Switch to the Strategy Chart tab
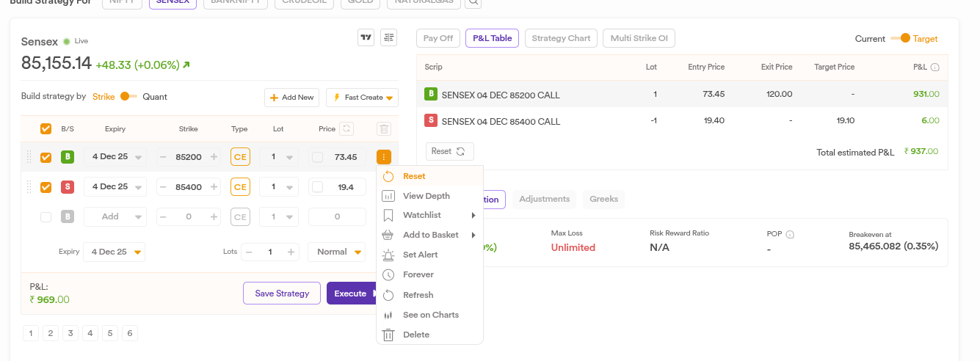Viewport: 980px width, 361px height. point(561,38)
